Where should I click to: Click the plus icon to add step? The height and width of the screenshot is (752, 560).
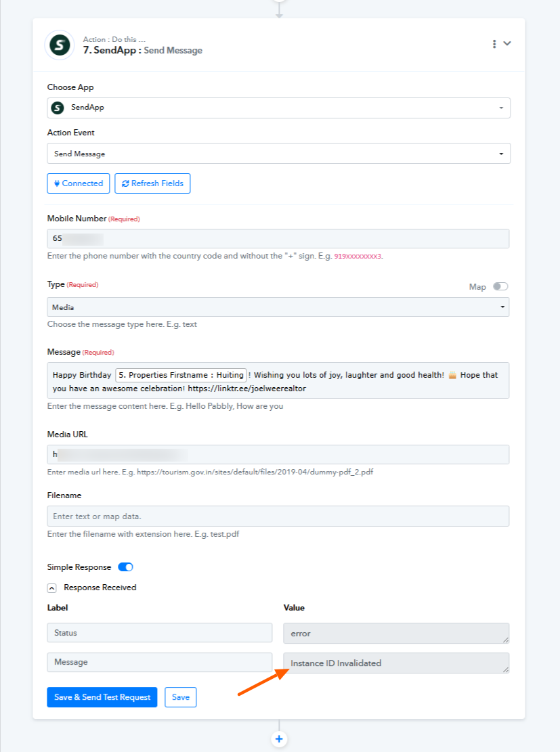tap(279, 739)
